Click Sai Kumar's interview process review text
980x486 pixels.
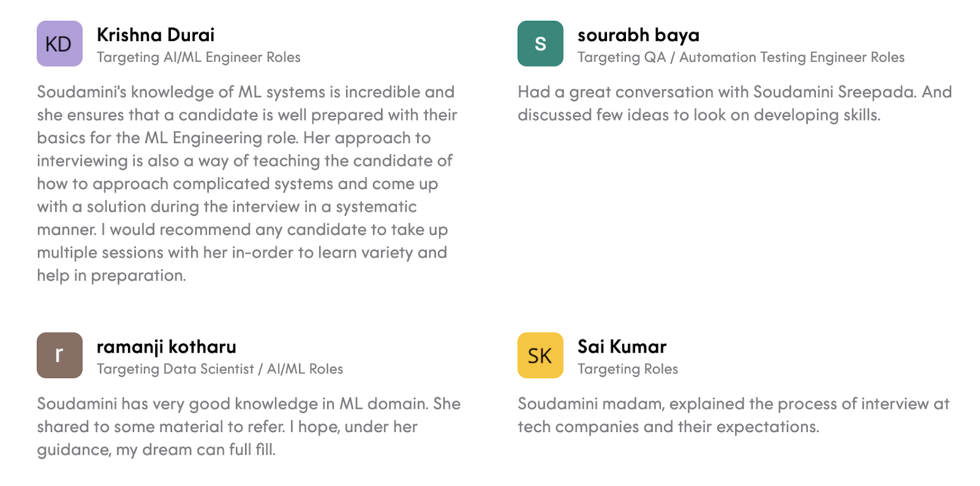click(x=733, y=404)
